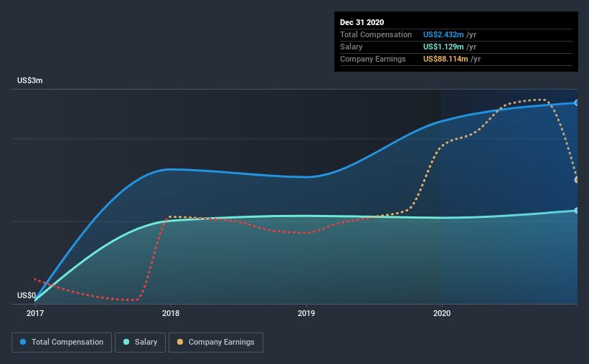Screen dimensions: 589x364
Task: Click the orange Company Earnings legend dot
Action: [180, 342]
